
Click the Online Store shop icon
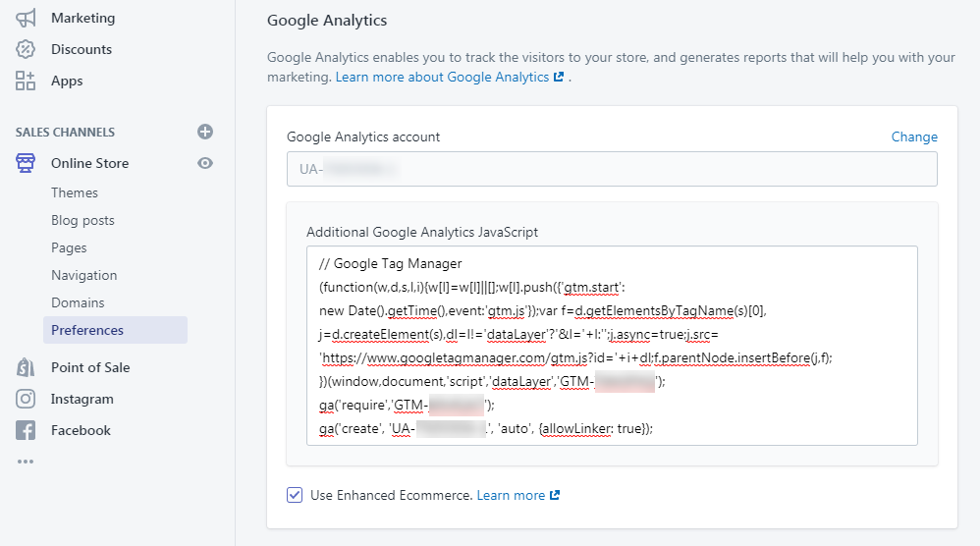pos(26,163)
